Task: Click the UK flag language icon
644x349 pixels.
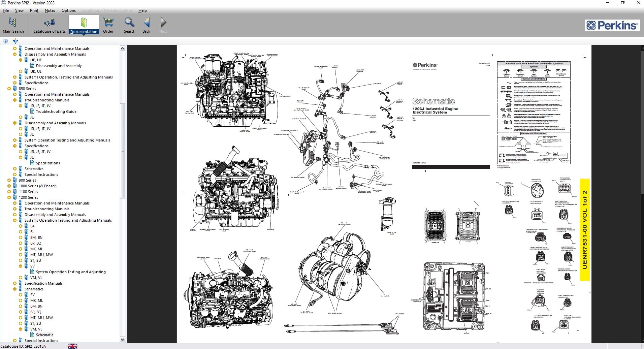Action: (x=72, y=346)
